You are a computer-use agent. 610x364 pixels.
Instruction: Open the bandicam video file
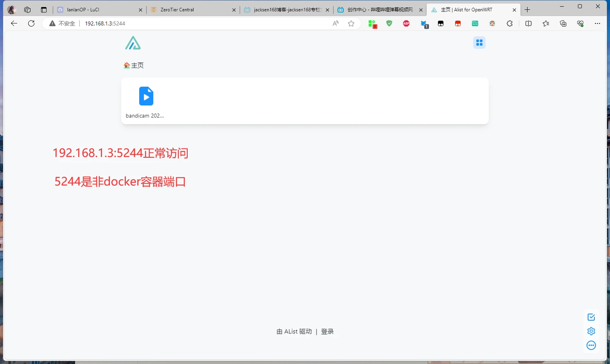[145, 102]
